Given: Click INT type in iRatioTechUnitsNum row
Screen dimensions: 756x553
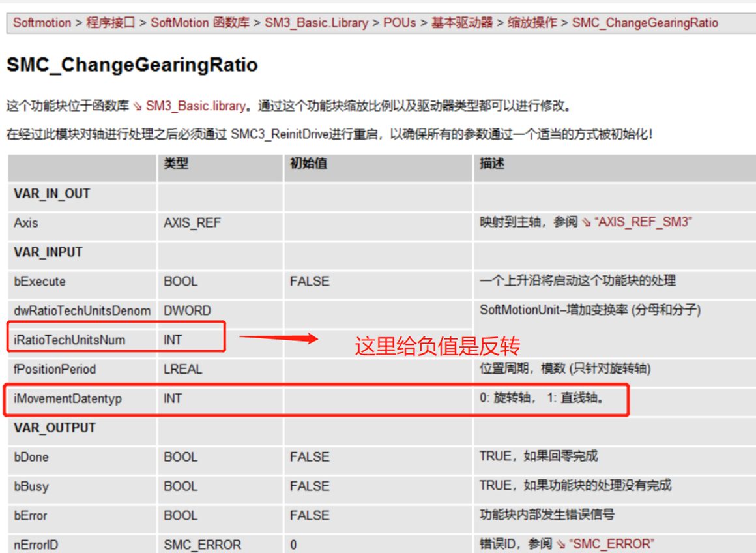Looking at the screenshot, I should tap(173, 340).
